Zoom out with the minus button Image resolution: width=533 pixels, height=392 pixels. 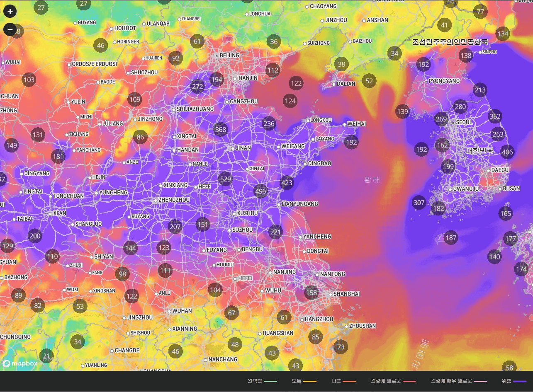(x=10, y=29)
